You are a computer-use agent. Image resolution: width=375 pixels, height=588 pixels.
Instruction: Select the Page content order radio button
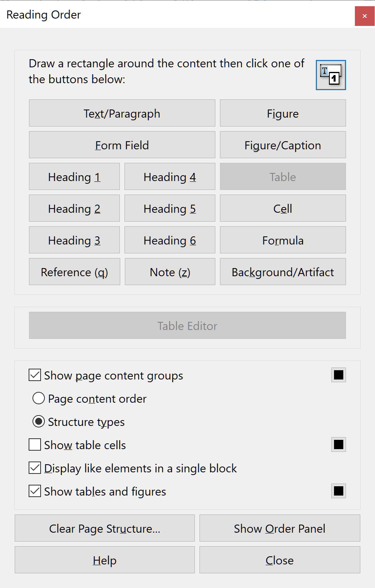[x=39, y=398]
